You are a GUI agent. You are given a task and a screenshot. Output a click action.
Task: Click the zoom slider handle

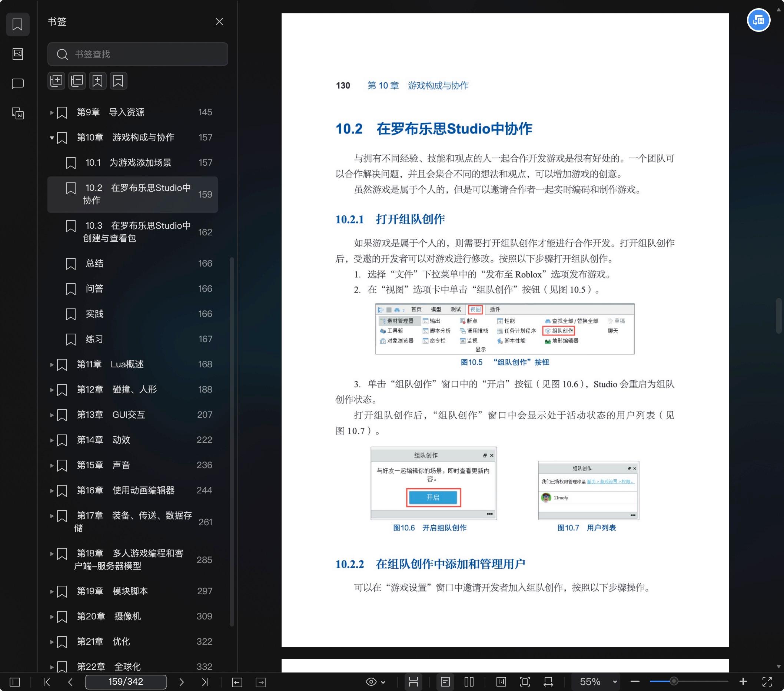tap(674, 682)
